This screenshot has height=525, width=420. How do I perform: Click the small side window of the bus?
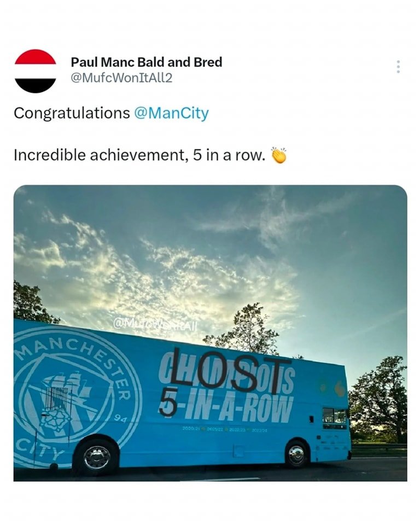click(x=335, y=418)
